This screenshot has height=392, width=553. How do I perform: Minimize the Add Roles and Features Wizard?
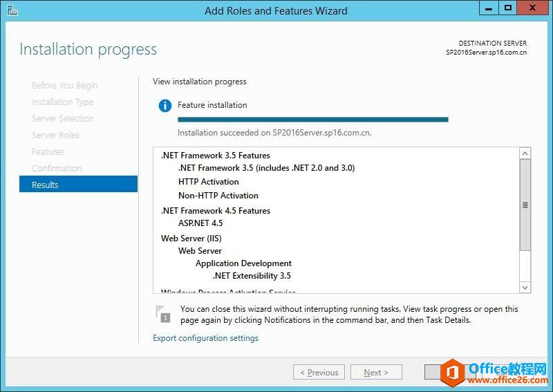click(x=489, y=8)
